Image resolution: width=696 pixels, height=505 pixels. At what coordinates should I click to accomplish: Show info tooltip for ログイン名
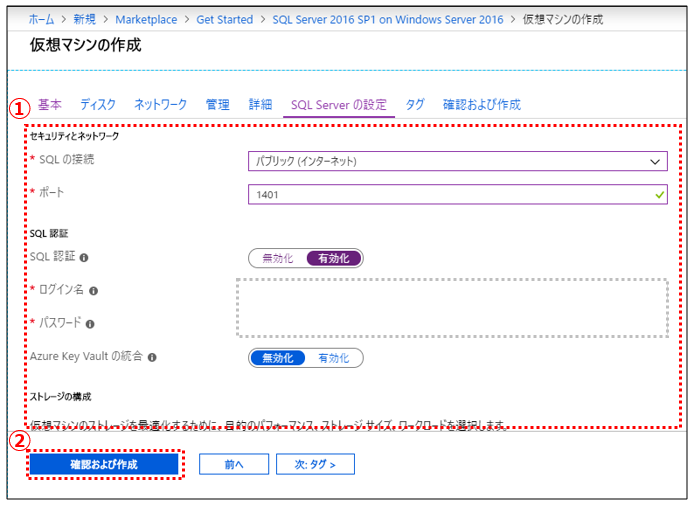point(93,291)
